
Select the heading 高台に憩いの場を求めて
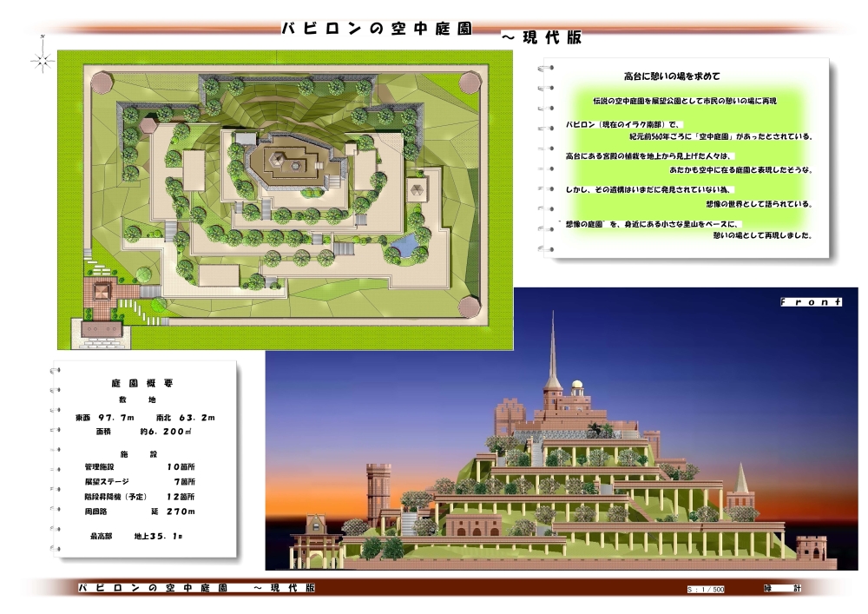(x=672, y=76)
